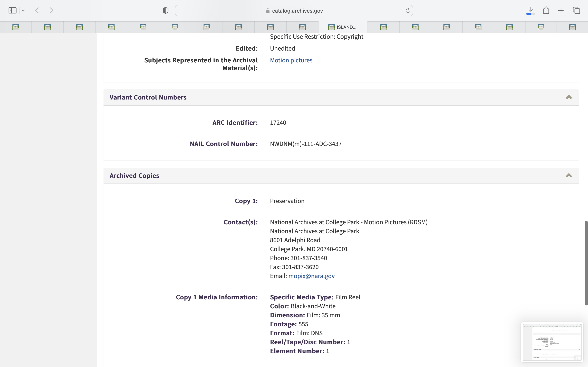Show the tab overview grid
This screenshot has height=367, width=588.
click(576, 10)
